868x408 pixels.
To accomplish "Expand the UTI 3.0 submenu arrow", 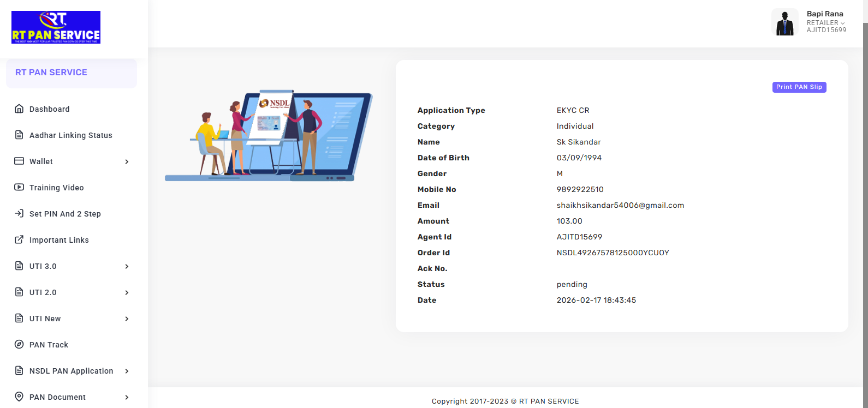I will point(127,266).
